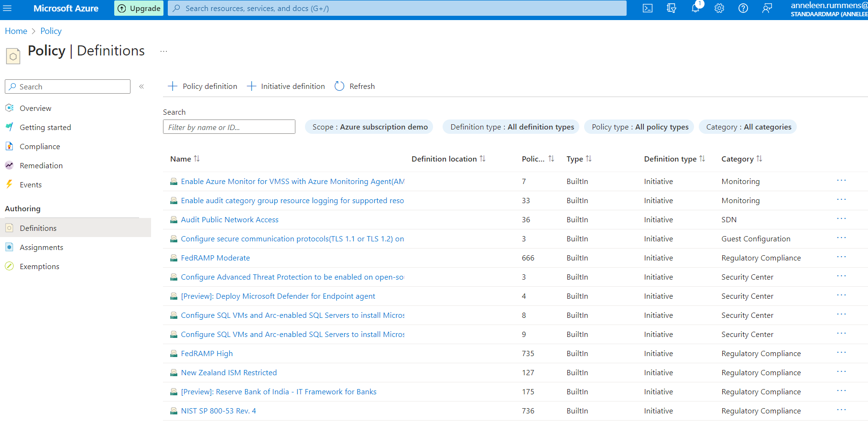Screen dimensions: 868x423
Task: Sort by the Definition type column
Action: tap(674, 159)
